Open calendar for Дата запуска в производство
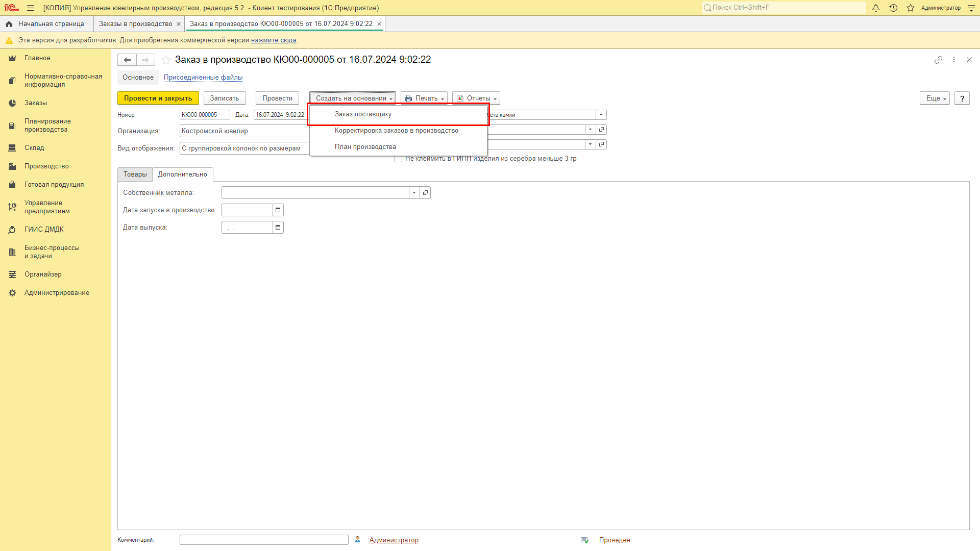The width and height of the screenshot is (980, 551). click(278, 210)
